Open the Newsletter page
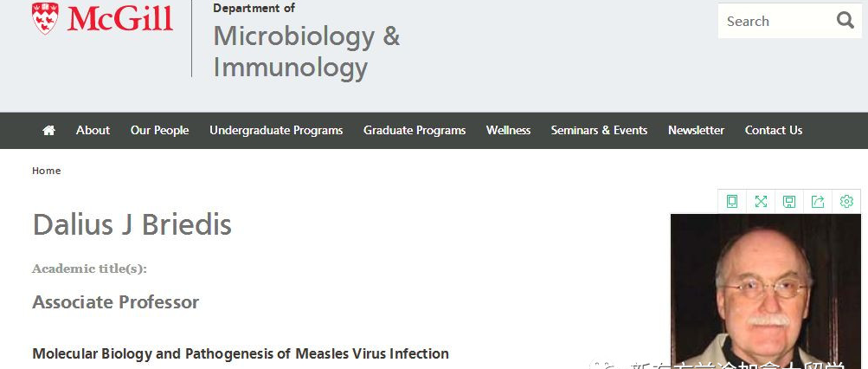The height and width of the screenshot is (369, 868). pyautogui.click(x=696, y=130)
